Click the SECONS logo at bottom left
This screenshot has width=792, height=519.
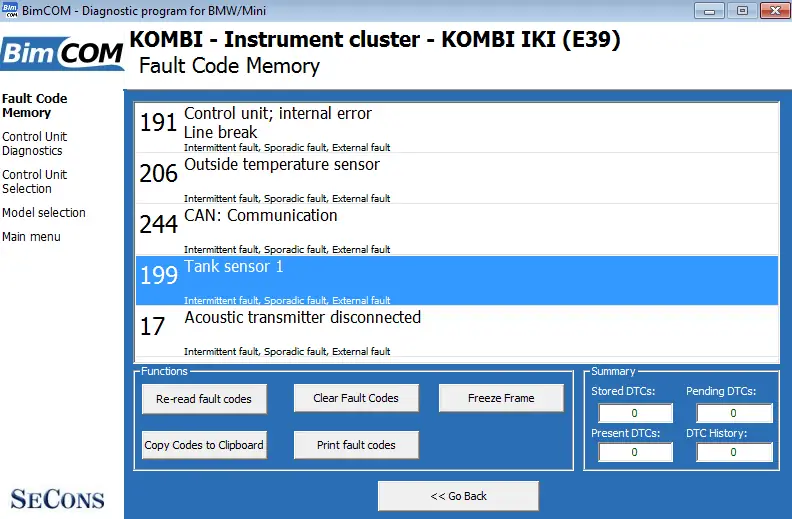pyautogui.click(x=58, y=499)
